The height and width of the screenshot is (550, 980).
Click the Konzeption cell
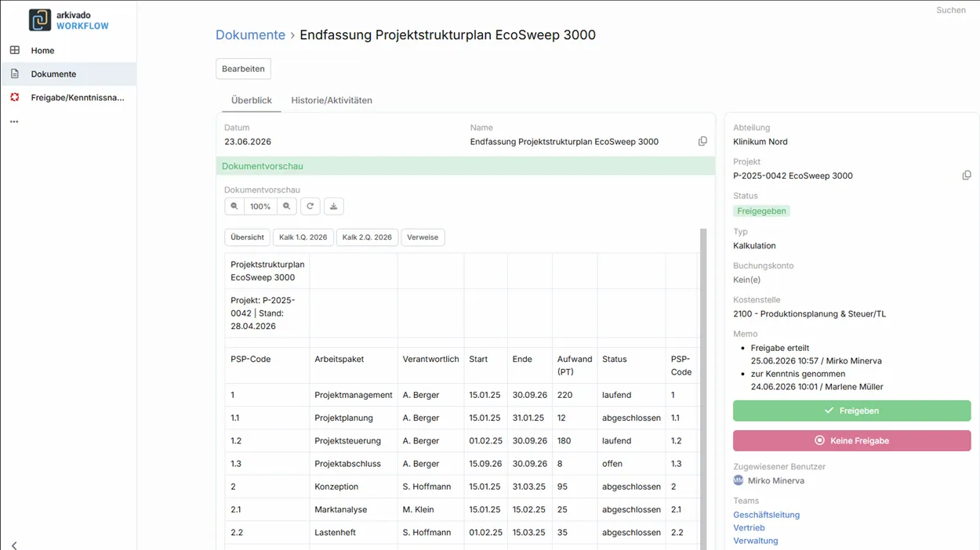[354, 487]
